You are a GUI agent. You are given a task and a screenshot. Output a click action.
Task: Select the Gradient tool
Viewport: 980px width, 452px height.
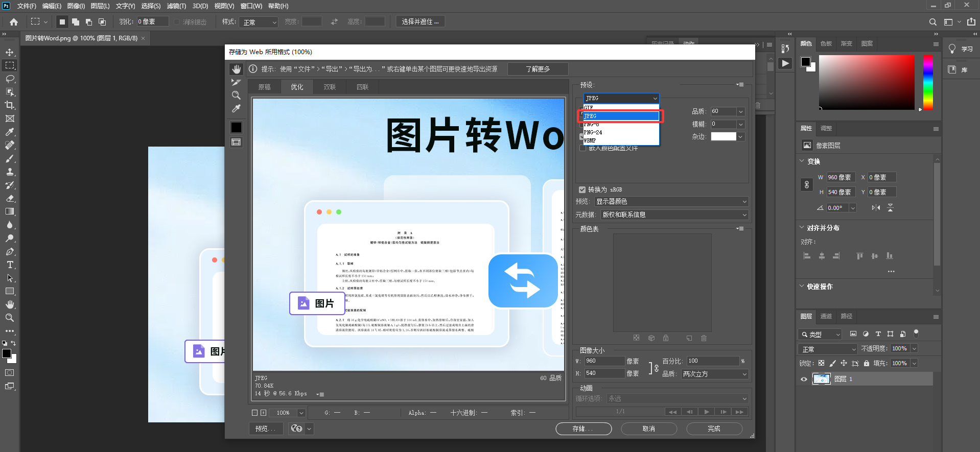pos(10,211)
